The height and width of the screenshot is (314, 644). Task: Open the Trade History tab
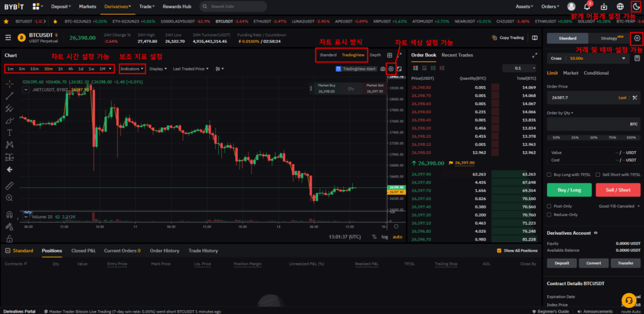pyautogui.click(x=203, y=250)
